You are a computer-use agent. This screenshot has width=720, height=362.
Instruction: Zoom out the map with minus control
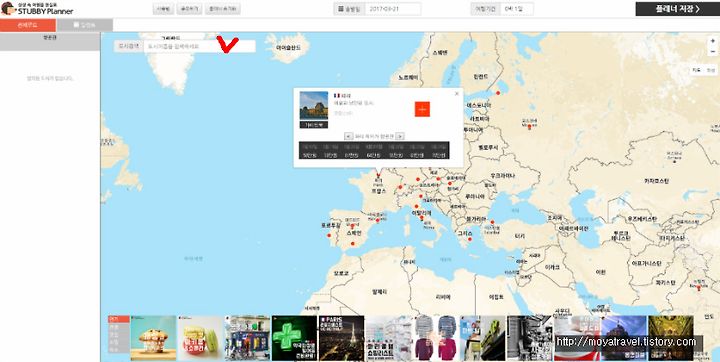coord(713,52)
